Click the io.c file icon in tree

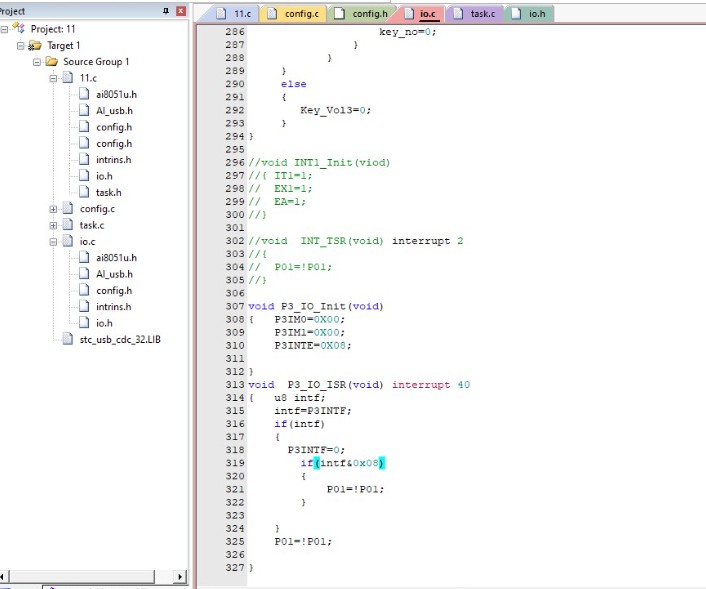point(68,241)
